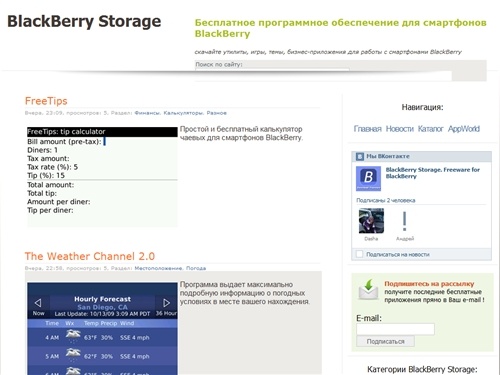
Task: Go to Главная in navigation
Action: point(367,129)
